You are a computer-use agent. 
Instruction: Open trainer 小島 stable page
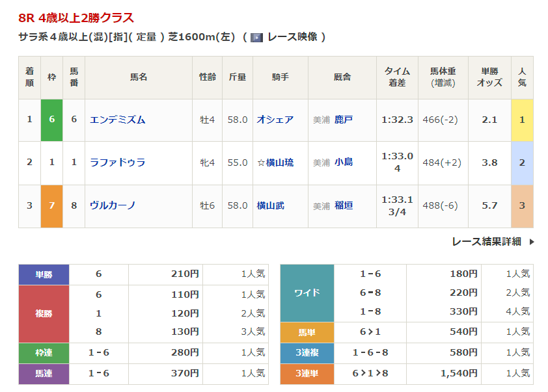point(344,163)
